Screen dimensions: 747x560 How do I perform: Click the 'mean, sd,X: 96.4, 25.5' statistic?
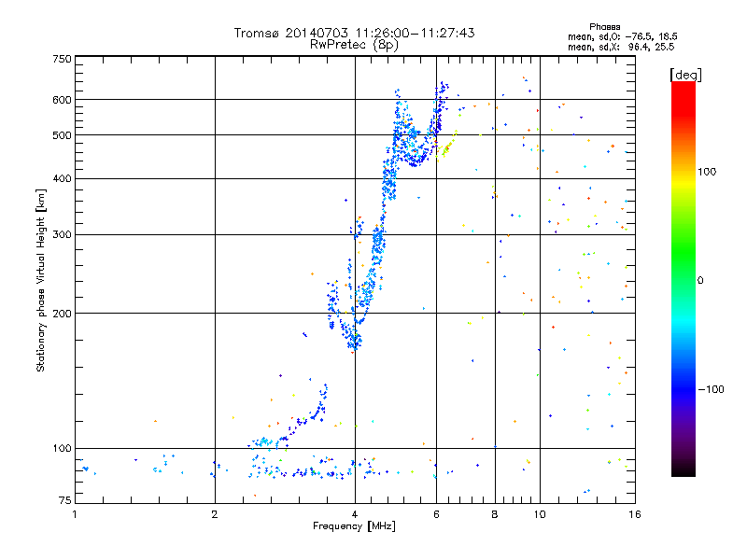[621, 47]
